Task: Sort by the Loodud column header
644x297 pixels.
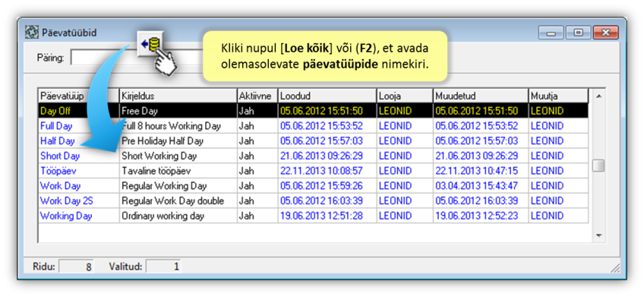Action: [327, 96]
